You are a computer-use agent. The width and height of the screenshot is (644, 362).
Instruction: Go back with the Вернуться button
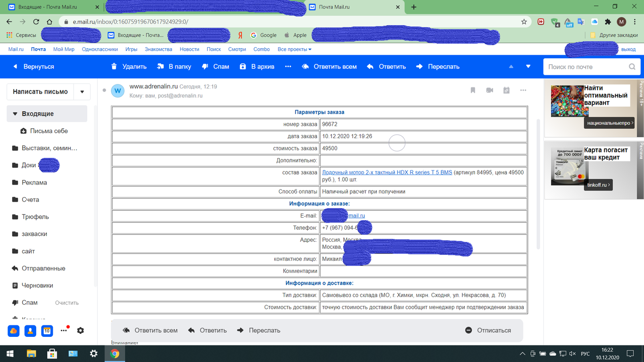pos(33,66)
